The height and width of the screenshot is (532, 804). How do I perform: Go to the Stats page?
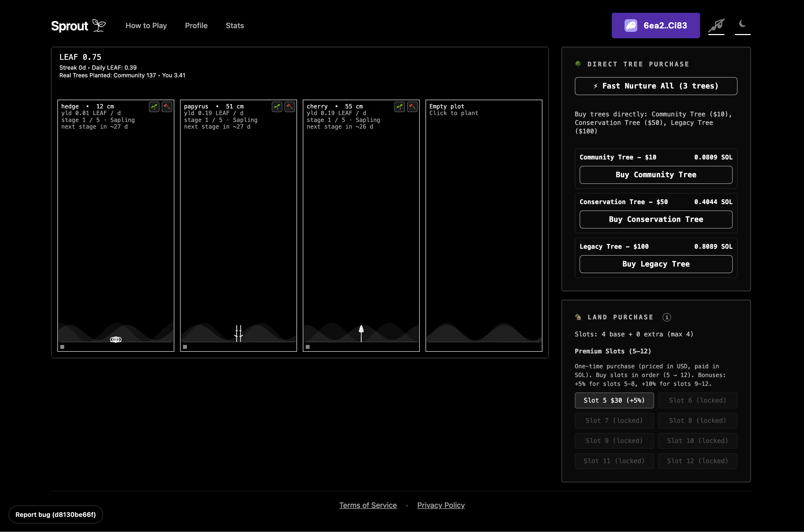(x=234, y=26)
